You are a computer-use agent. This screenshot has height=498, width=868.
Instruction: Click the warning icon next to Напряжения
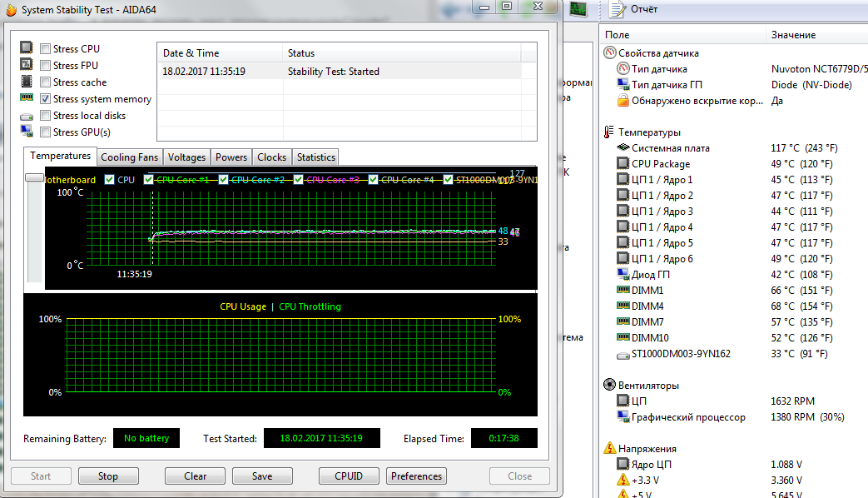click(609, 447)
